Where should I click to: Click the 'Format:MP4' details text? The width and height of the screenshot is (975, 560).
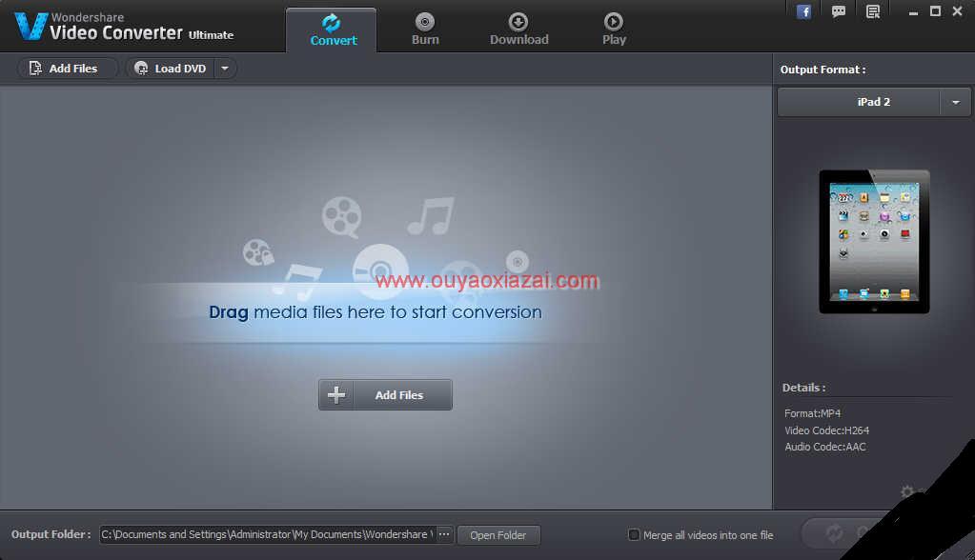812,413
